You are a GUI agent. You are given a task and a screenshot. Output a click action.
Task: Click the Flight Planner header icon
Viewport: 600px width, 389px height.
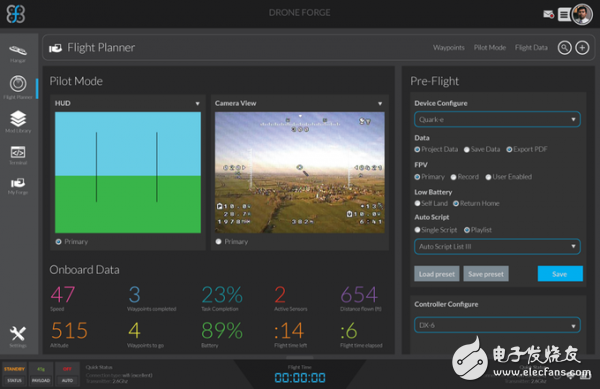coord(55,48)
